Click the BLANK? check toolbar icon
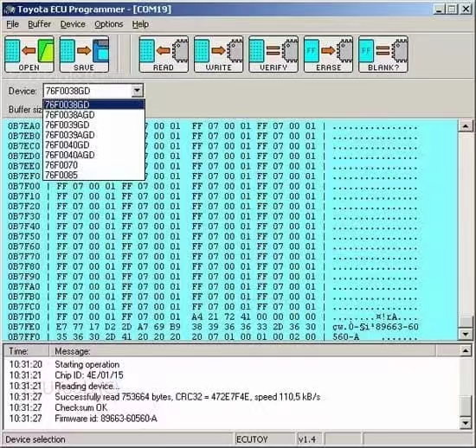Image resolution: width=476 pixels, height=448 pixels. tap(383, 54)
